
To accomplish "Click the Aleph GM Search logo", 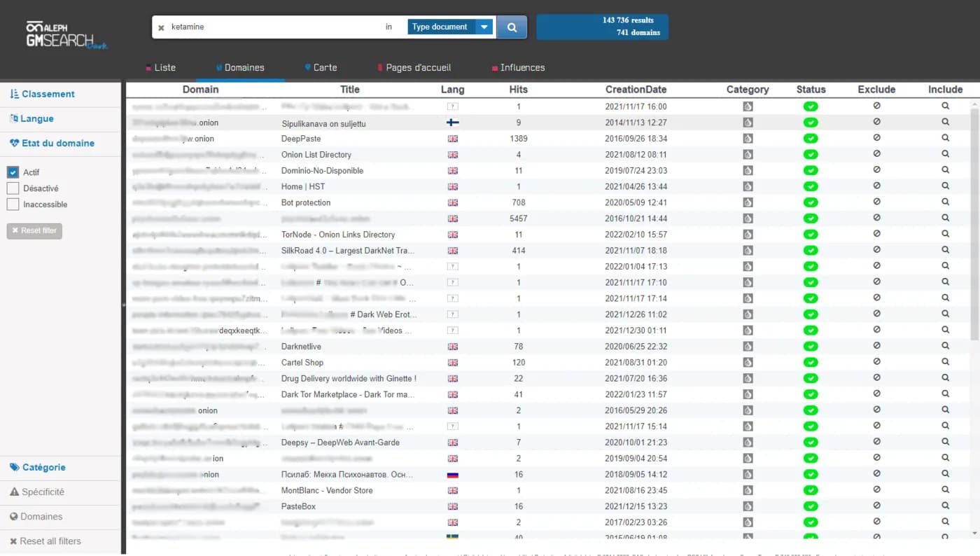I will [66, 35].
